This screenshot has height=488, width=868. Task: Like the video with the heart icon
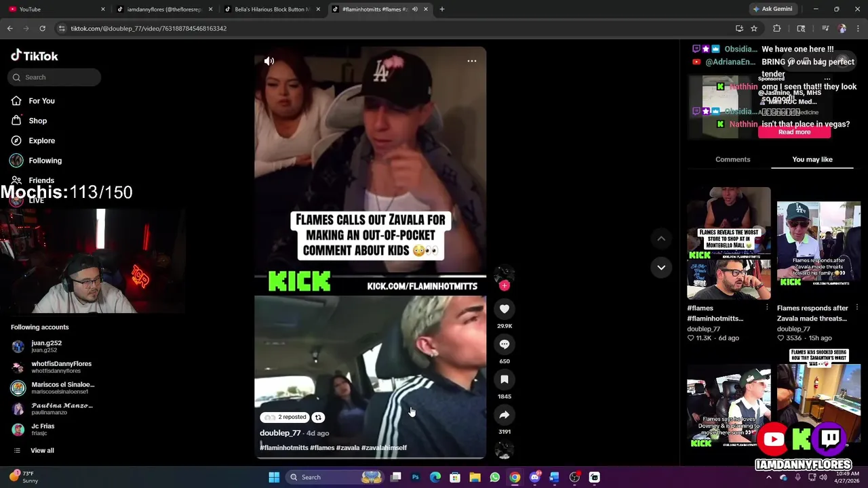coord(504,309)
